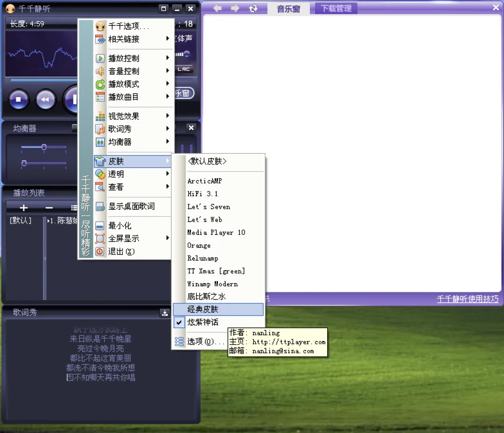Image resolution: width=504 pixels, height=433 pixels.
Task: Click the 相关链接 icon in the menu
Action: 100,39
